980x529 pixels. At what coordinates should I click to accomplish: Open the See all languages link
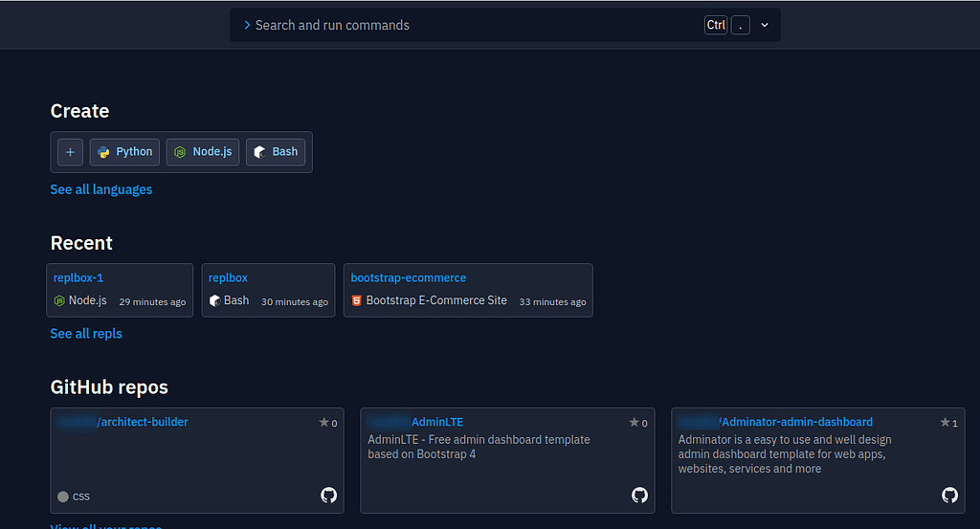coord(101,189)
